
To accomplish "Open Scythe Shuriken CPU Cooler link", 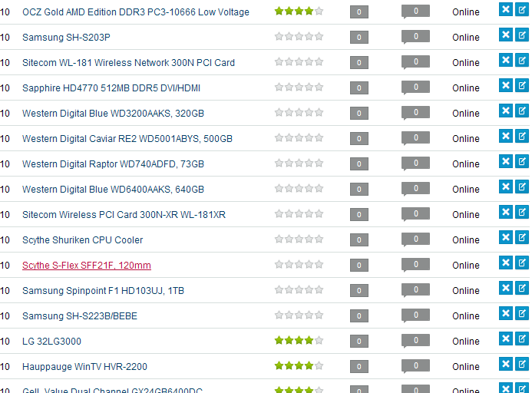I will point(82,240).
